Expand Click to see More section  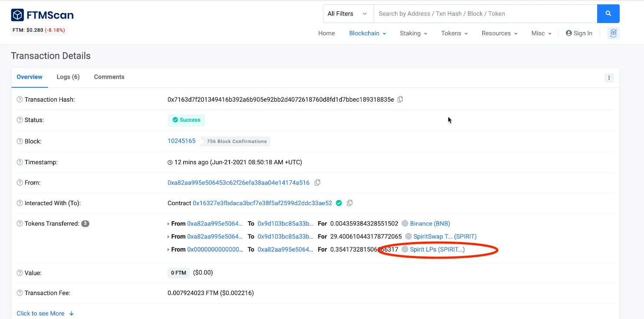coord(45,313)
